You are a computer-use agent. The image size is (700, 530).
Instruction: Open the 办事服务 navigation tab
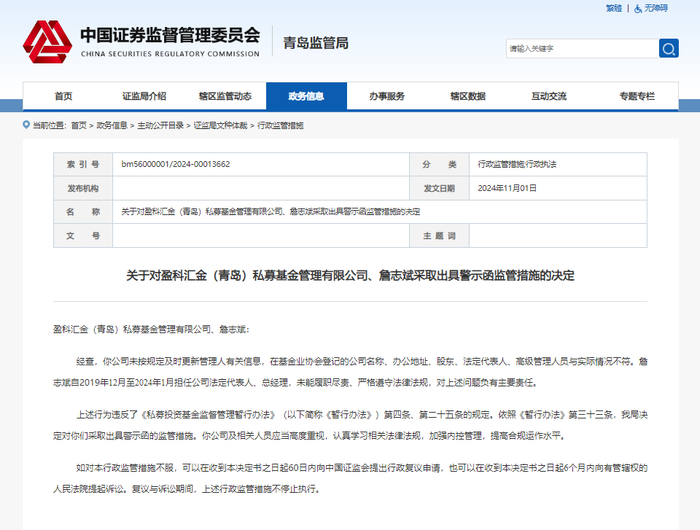pos(387,96)
